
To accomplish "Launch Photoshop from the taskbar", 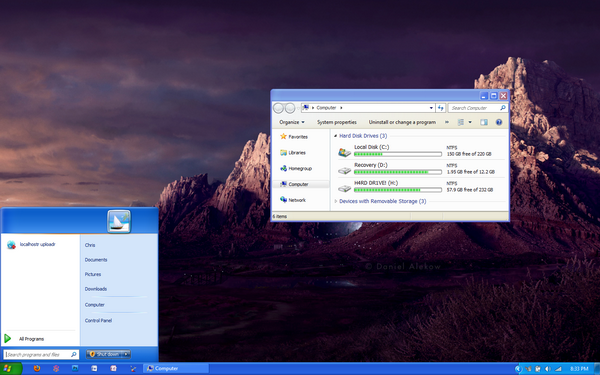I will (75, 368).
